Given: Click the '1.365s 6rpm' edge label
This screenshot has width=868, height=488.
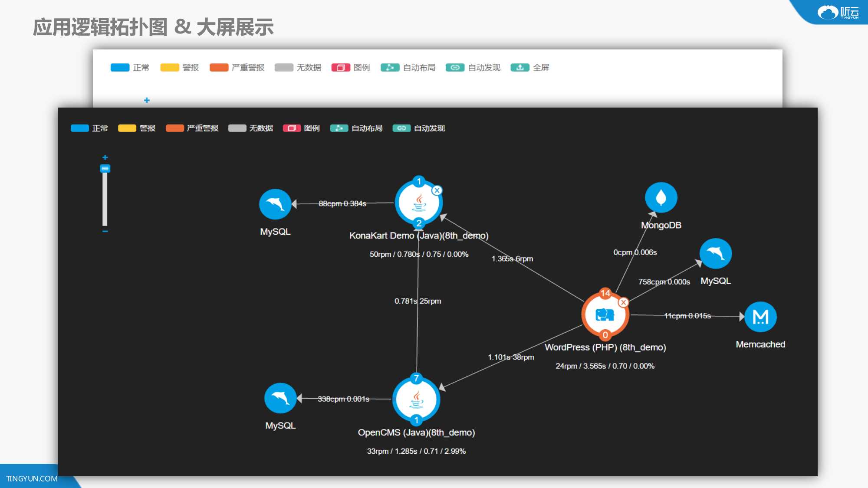Looking at the screenshot, I should click(512, 259).
